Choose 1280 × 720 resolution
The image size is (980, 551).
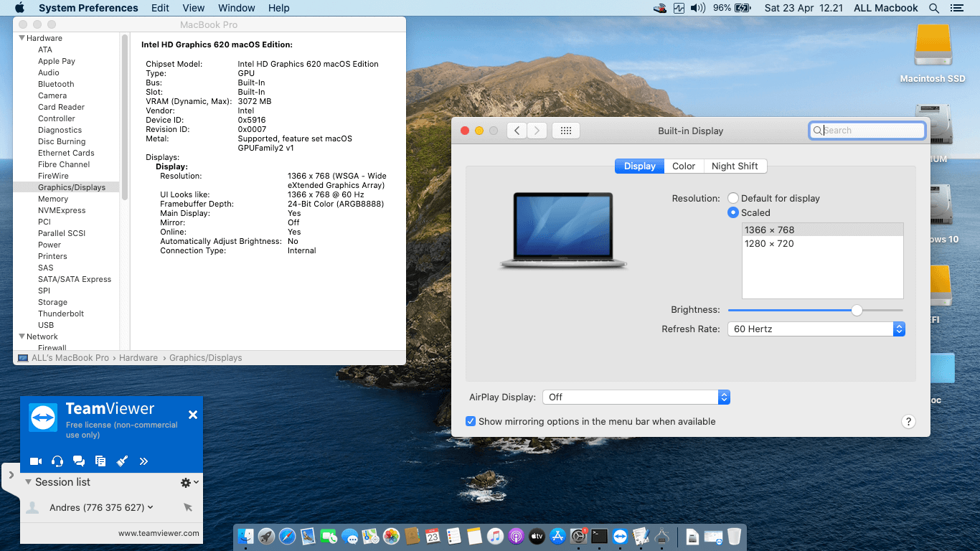(x=822, y=243)
